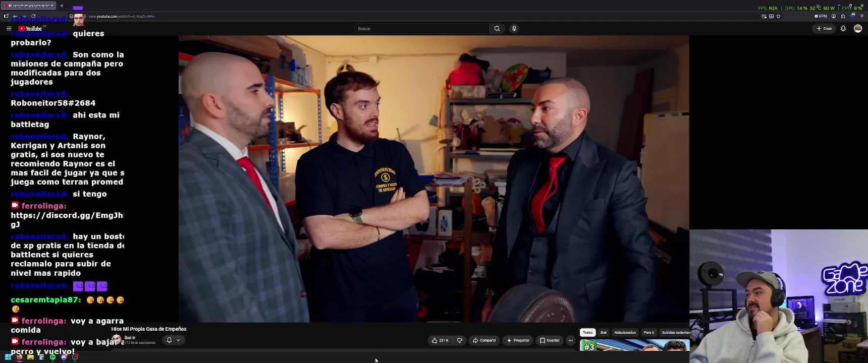
Task: Open the YouTube hamburger guide menu
Action: click(x=9, y=29)
